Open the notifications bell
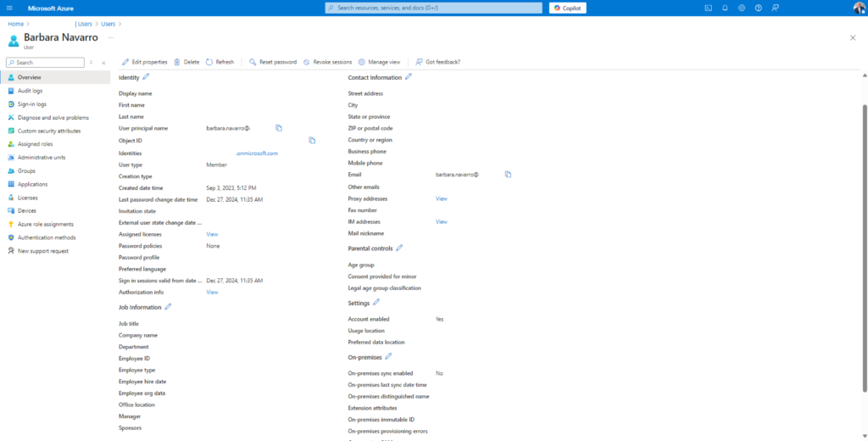The height and width of the screenshot is (441, 868). click(725, 8)
